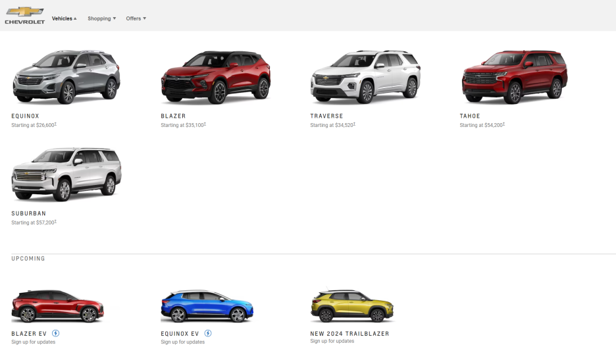Expand the Offers dropdown menu
The height and width of the screenshot is (364, 616).
136,18
